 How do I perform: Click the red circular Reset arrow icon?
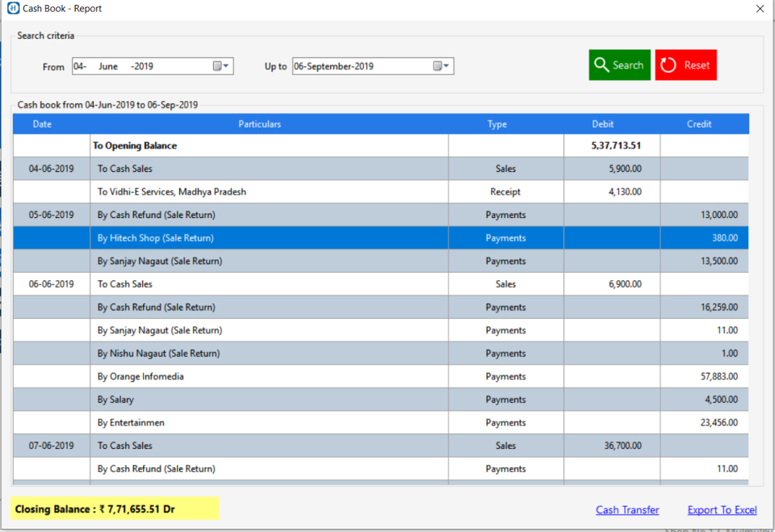tap(668, 65)
